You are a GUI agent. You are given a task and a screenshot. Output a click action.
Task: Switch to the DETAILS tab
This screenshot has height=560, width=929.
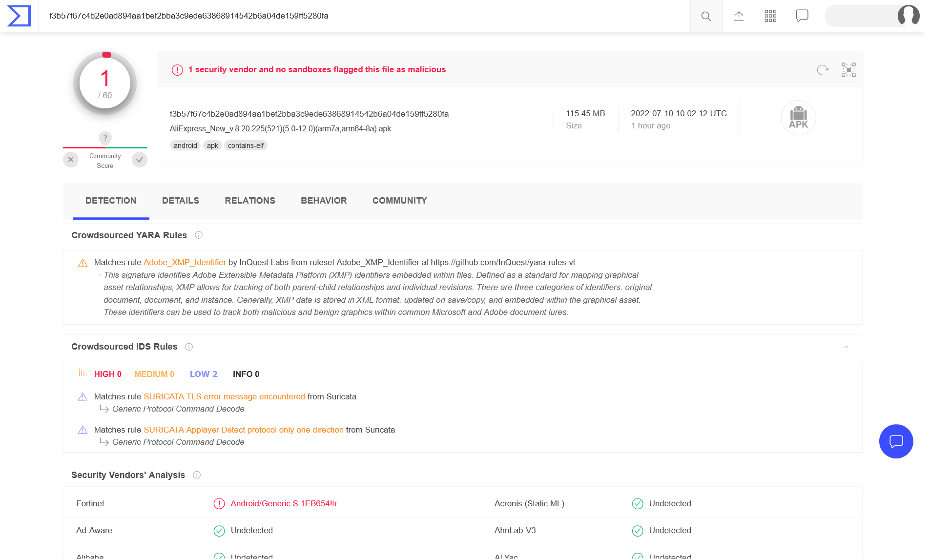click(x=180, y=201)
